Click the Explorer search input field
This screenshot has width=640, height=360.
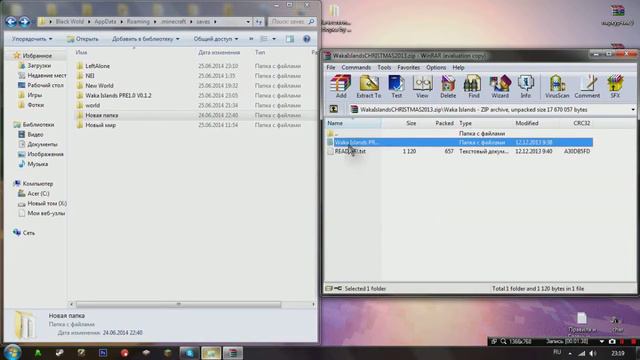point(288,22)
